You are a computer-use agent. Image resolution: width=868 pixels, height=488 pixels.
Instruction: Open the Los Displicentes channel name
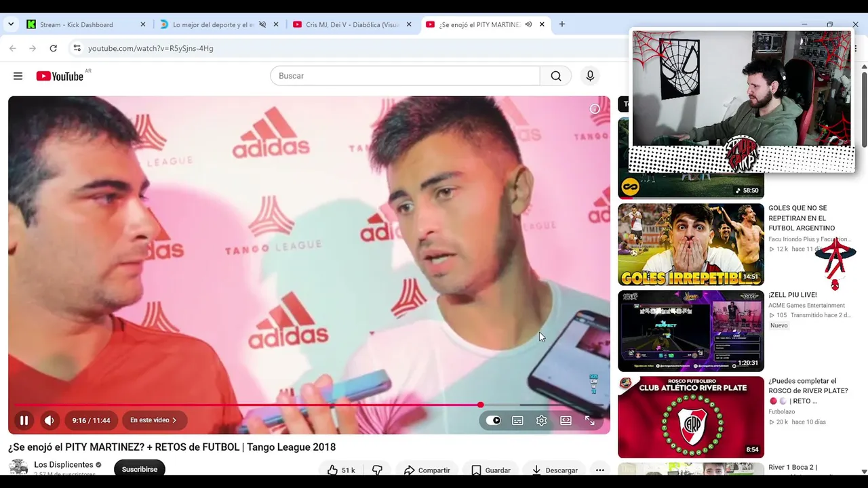pyautogui.click(x=64, y=465)
